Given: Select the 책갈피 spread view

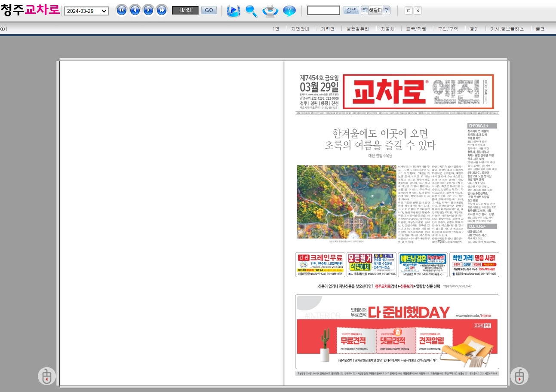Looking at the screenshot, I should (375, 10).
